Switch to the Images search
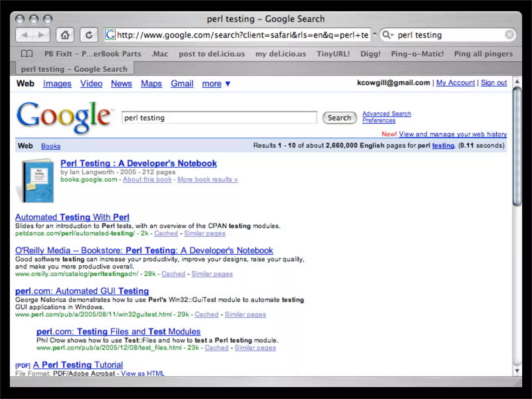The height and width of the screenshot is (399, 532). pyautogui.click(x=57, y=84)
